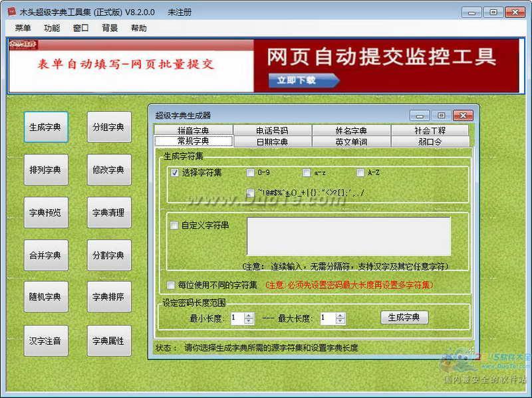
Task: Switch to the 英文单词 tab
Action: coord(351,142)
